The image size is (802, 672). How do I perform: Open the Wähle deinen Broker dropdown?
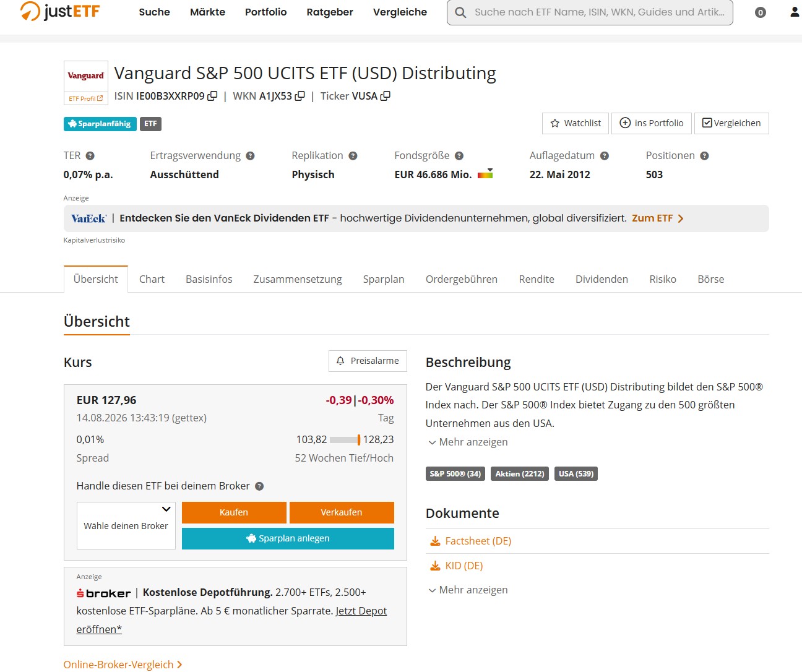click(x=126, y=525)
